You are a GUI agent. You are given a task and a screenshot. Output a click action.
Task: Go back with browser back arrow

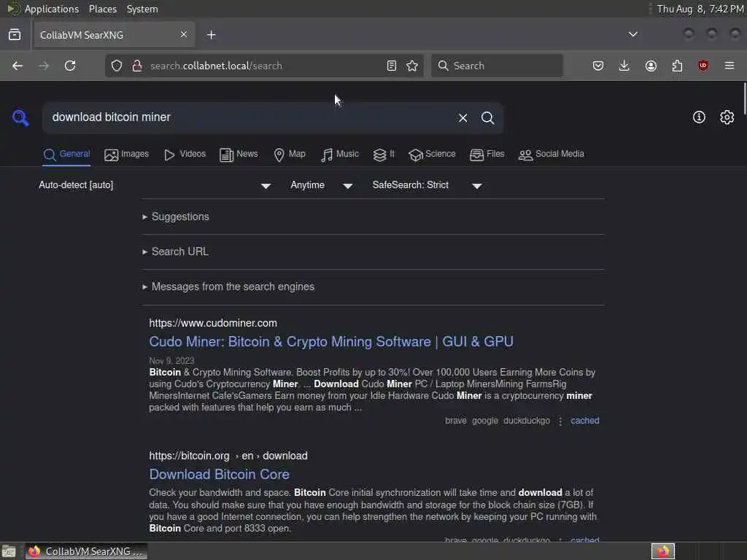tap(18, 66)
